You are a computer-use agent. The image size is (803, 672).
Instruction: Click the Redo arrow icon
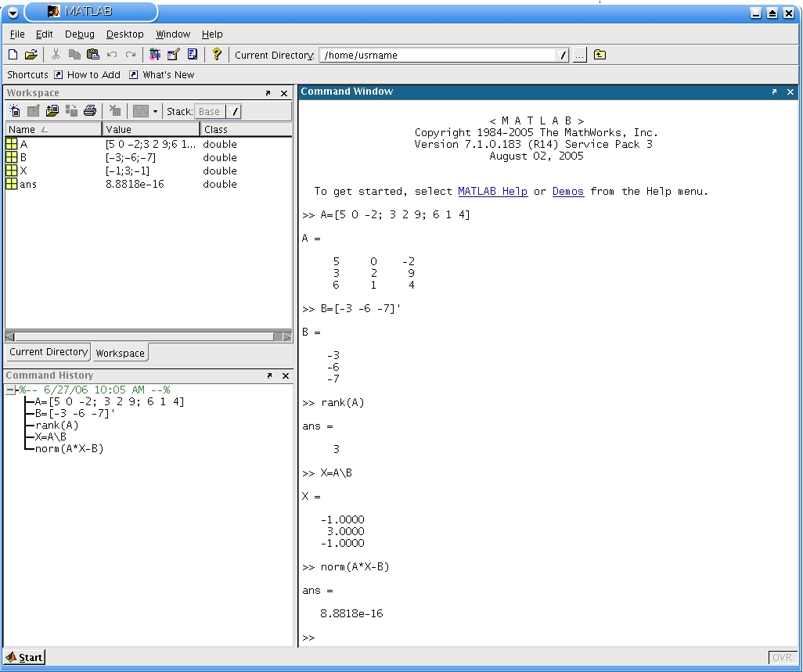[131, 54]
